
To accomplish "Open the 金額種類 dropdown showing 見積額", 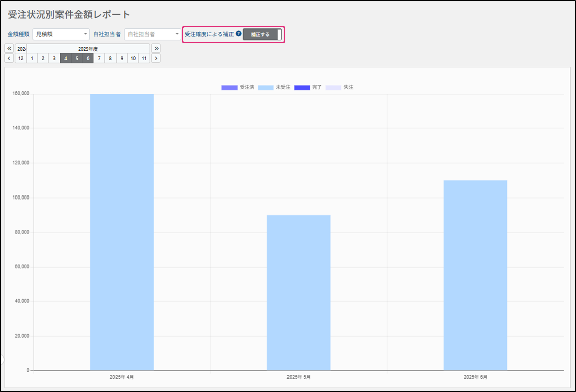I will (61, 34).
